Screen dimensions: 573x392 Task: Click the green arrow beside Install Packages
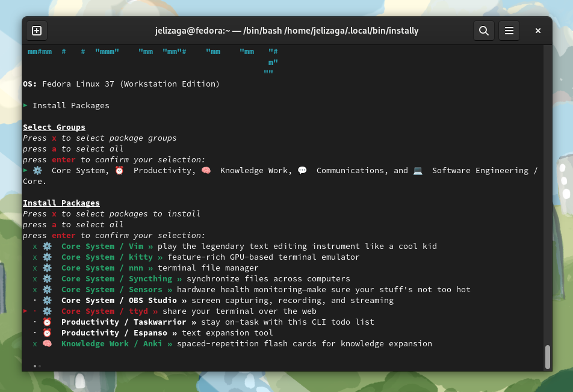[25, 105]
